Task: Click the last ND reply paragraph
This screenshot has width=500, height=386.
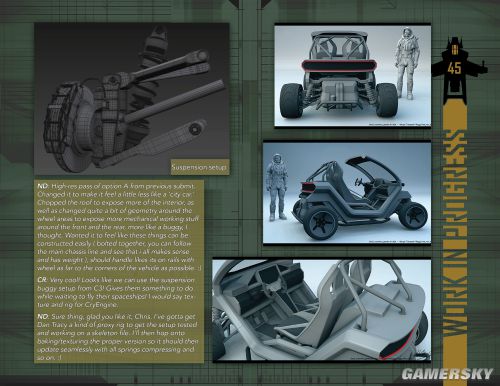Action: [118, 337]
